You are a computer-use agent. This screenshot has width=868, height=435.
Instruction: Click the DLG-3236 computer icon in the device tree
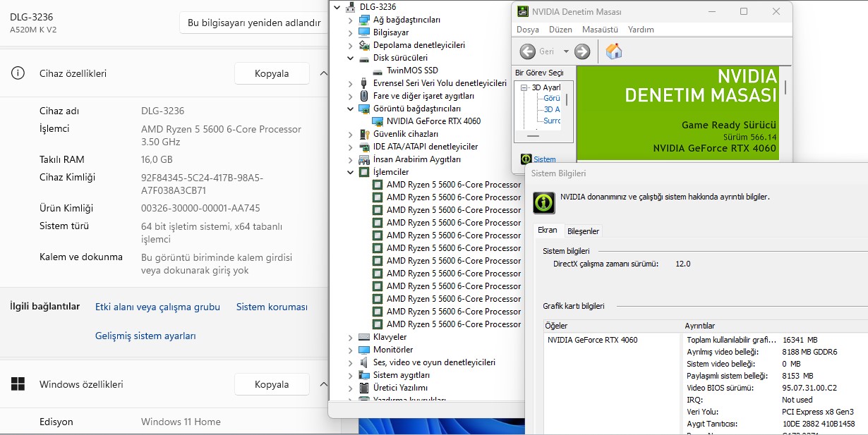tap(351, 7)
